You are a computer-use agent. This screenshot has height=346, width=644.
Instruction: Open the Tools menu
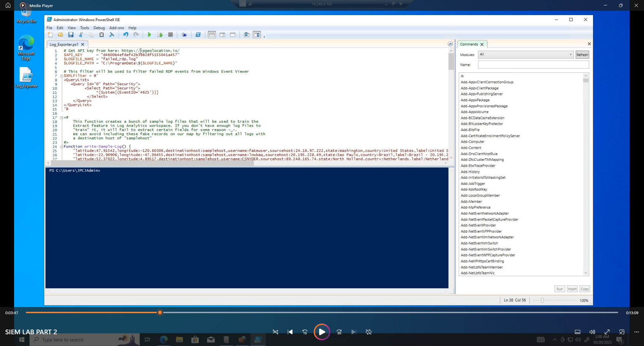tap(85, 28)
